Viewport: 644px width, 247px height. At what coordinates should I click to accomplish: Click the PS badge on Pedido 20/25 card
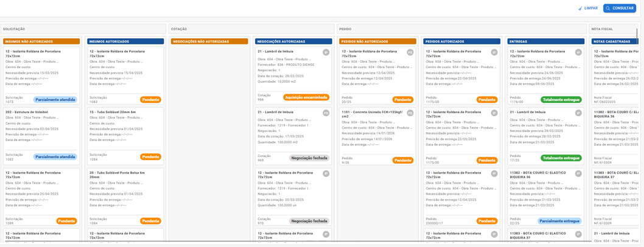pyautogui.click(x=410, y=52)
